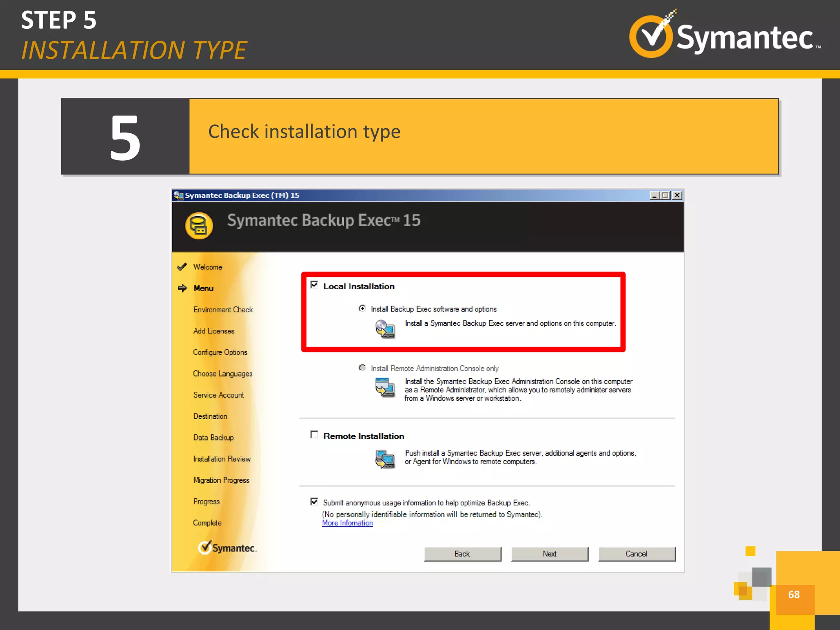
Task: Select Destination step
Action: tap(210, 416)
